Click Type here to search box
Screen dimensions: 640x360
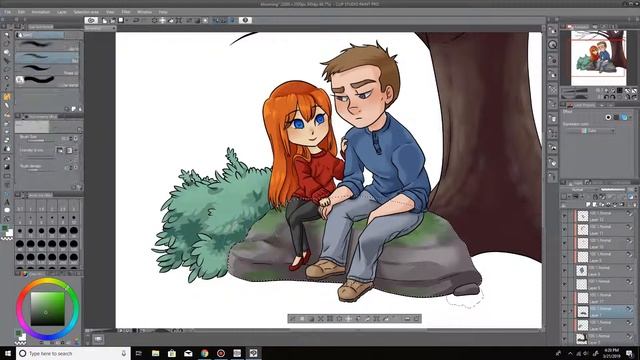[x=73, y=353]
